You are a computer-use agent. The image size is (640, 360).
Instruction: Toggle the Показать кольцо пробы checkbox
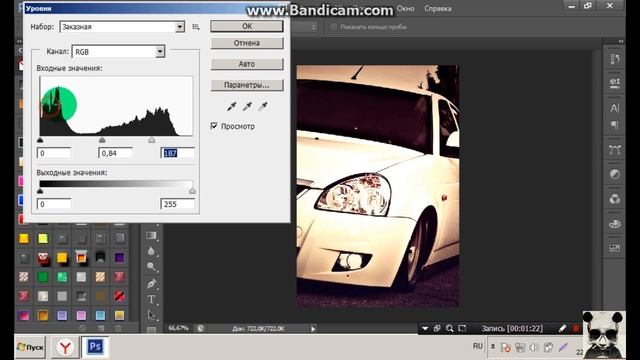(x=334, y=27)
